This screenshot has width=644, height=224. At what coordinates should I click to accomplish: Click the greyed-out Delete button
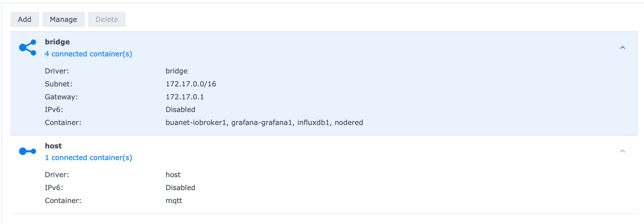107,19
